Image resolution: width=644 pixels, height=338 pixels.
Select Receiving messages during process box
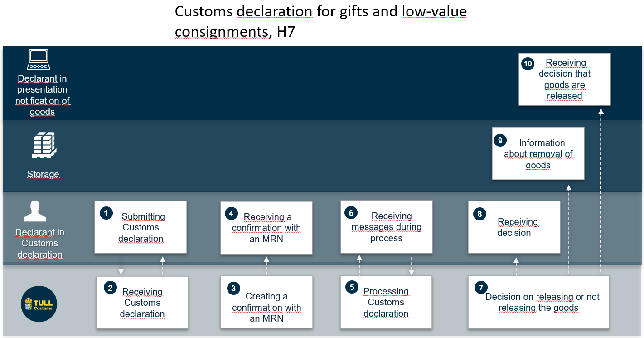click(x=387, y=227)
